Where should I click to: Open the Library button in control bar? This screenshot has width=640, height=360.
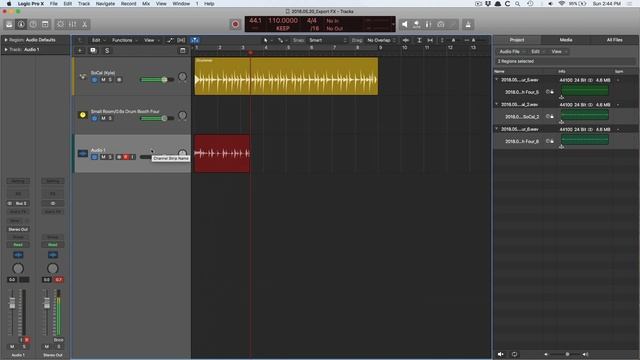(9, 24)
